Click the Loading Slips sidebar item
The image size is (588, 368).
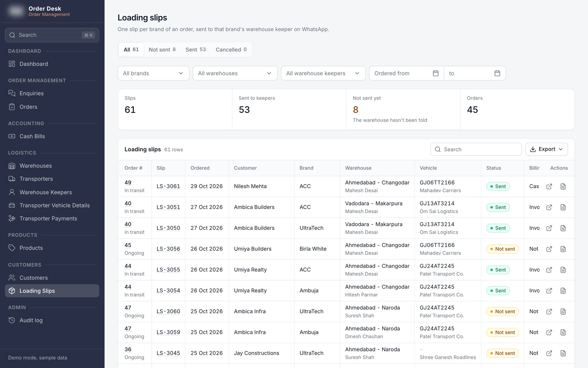point(52,291)
